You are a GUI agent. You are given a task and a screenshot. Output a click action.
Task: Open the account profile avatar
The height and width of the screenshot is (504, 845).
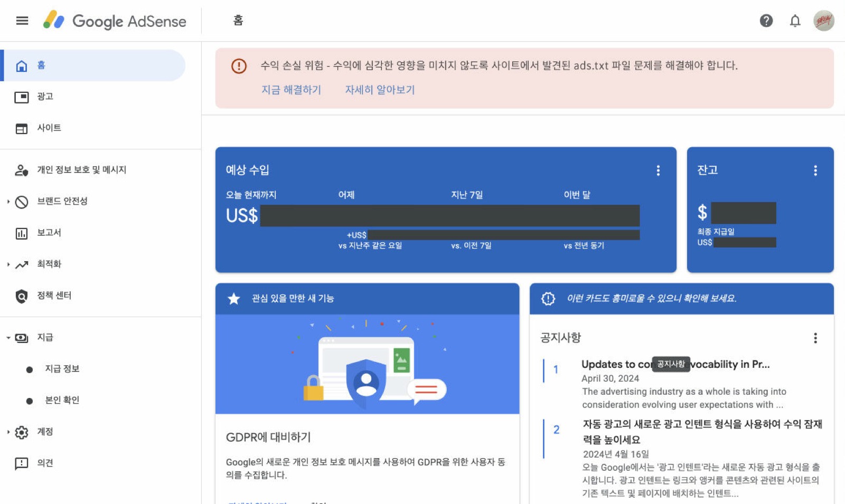pyautogui.click(x=823, y=21)
